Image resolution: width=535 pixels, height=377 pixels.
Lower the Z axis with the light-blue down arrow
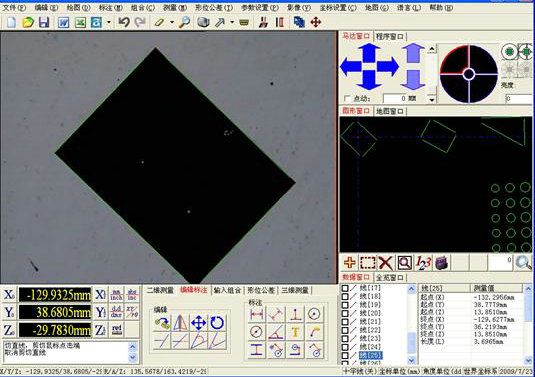coord(413,80)
